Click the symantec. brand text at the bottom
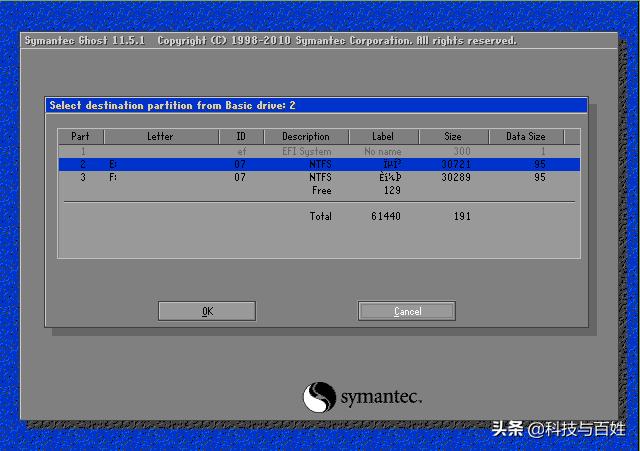Screen dimensions: 640x451 pyautogui.click(x=381, y=397)
